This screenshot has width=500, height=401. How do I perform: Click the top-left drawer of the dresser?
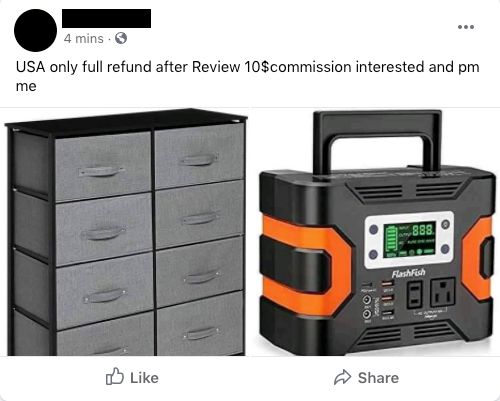tap(103, 167)
